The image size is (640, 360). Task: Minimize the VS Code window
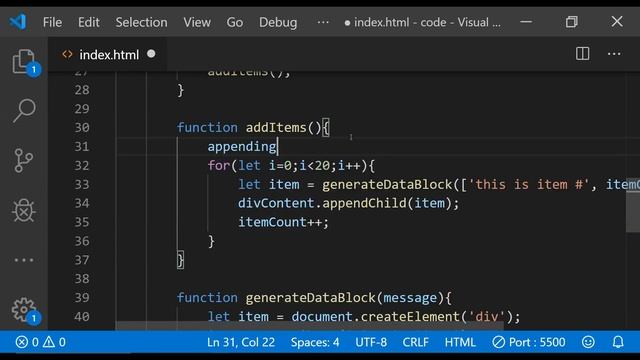click(x=526, y=22)
